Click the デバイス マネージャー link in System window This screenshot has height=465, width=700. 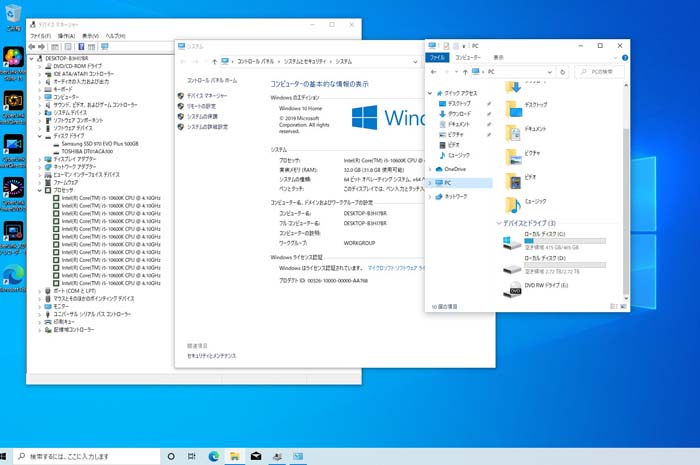click(207, 95)
